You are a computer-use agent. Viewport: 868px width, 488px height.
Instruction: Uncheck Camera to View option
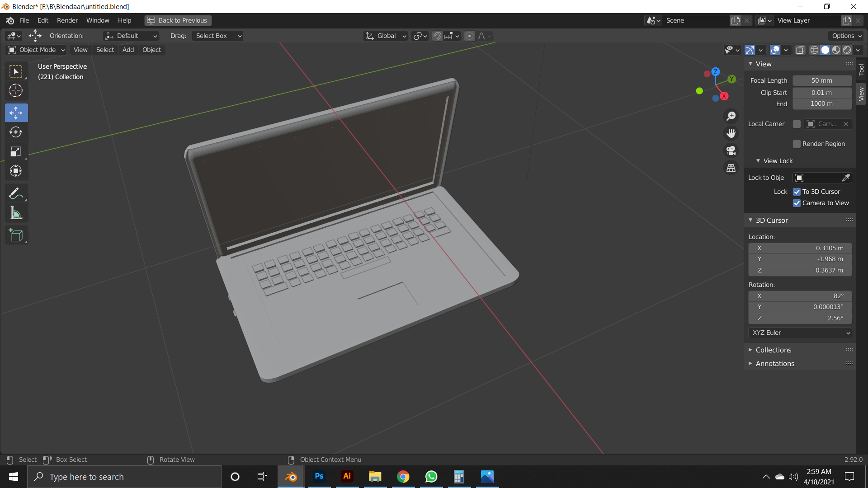(x=797, y=203)
